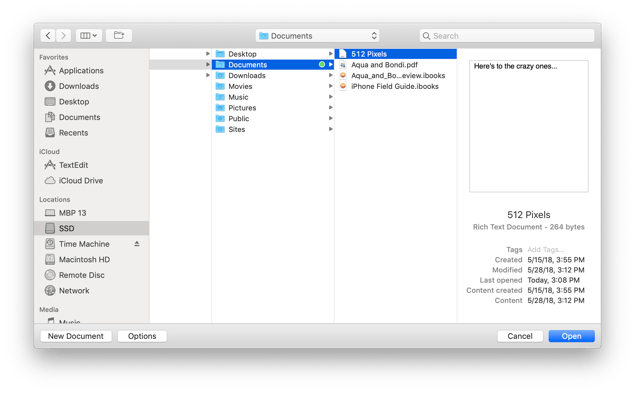Screen dimensions: 635x393
Task: Click the disclosure triangle left of Downloads folder
Action: click(208, 75)
